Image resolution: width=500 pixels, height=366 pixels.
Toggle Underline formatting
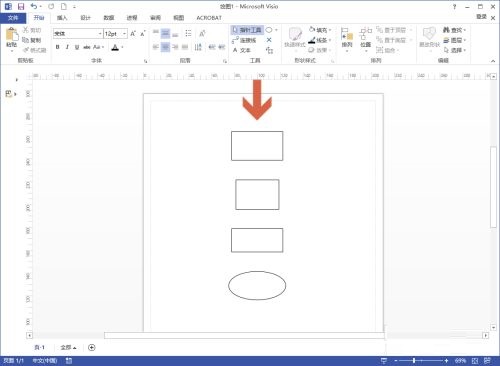77,47
